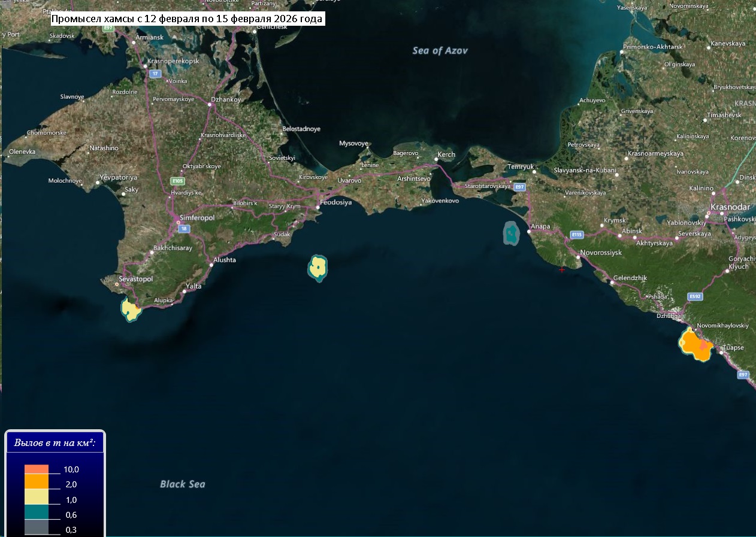Select the salmon 10,0 legend swatch
Image resolution: width=756 pixels, height=537 pixels.
37,469
